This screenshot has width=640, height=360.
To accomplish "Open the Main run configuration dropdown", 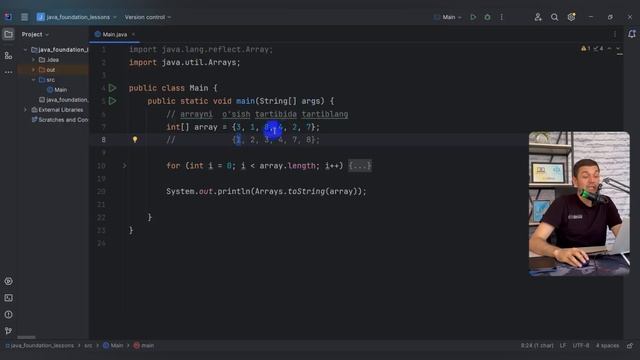I will pyautogui.click(x=448, y=17).
